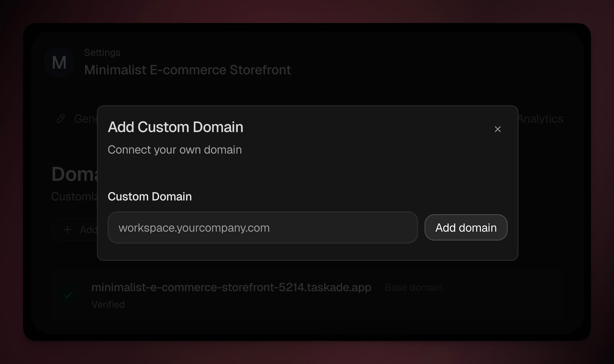Screen dimensions: 614x364
Task: Click the workspace.yourcompany.com domain input field
Action: (x=262, y=228)
